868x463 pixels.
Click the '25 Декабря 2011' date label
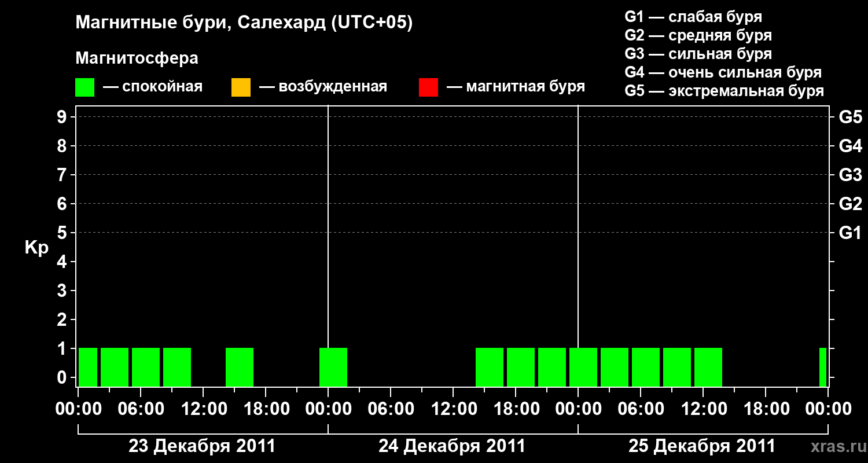pyautogui.click(x=702, y=446)
